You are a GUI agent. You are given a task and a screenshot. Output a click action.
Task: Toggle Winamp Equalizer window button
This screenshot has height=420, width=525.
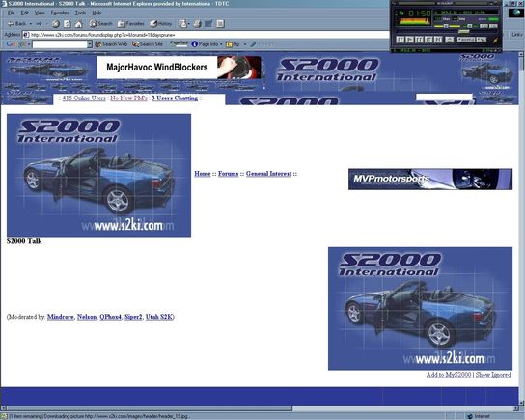click(x=484, y=26)
